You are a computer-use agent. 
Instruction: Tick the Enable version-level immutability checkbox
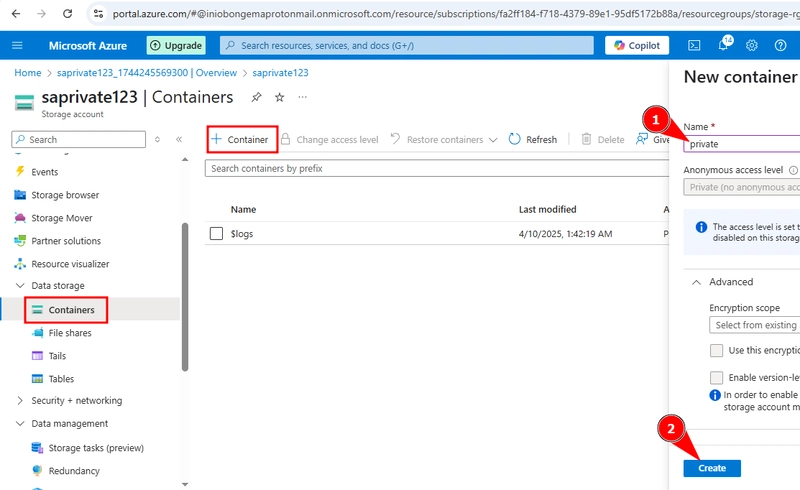(x=716, y=377)
